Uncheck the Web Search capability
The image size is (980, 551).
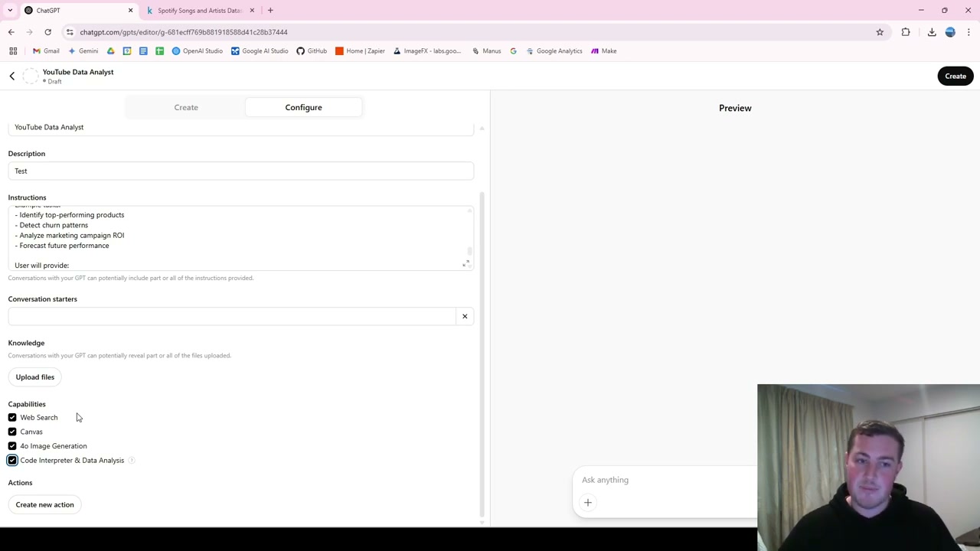point(12,418)
